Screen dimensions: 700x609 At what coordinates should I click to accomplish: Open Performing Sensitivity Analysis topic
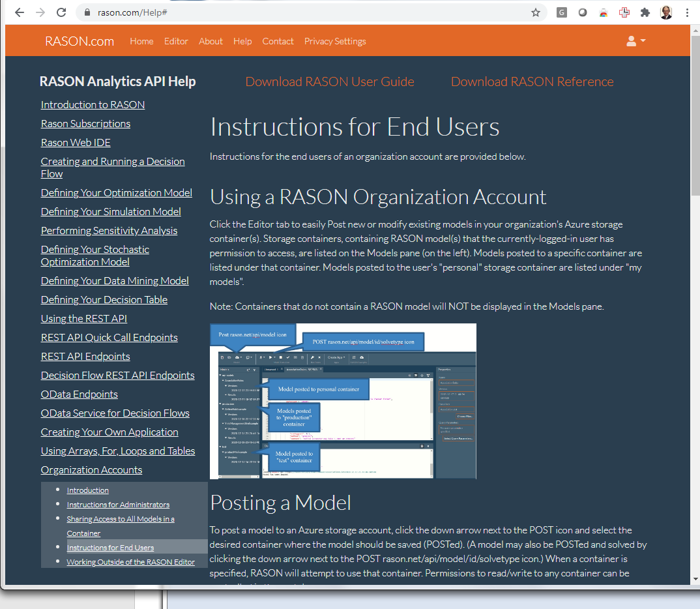[x=109, y=230]
